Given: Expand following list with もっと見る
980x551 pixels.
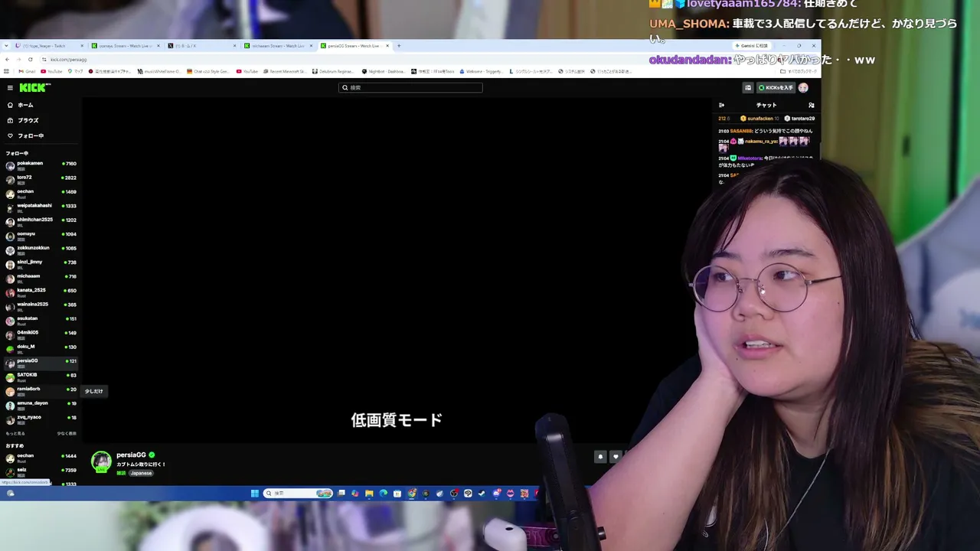Looking at the screenshot, I should pyautogui.click(x=15, y=434).
